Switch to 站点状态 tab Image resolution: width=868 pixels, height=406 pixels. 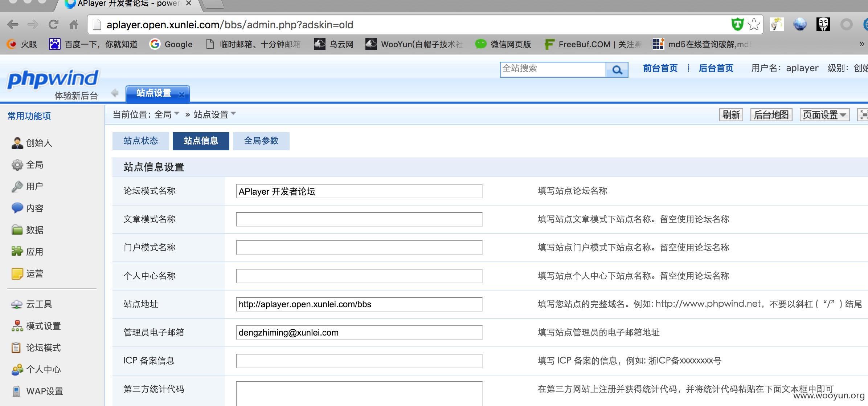click(141, 141)
